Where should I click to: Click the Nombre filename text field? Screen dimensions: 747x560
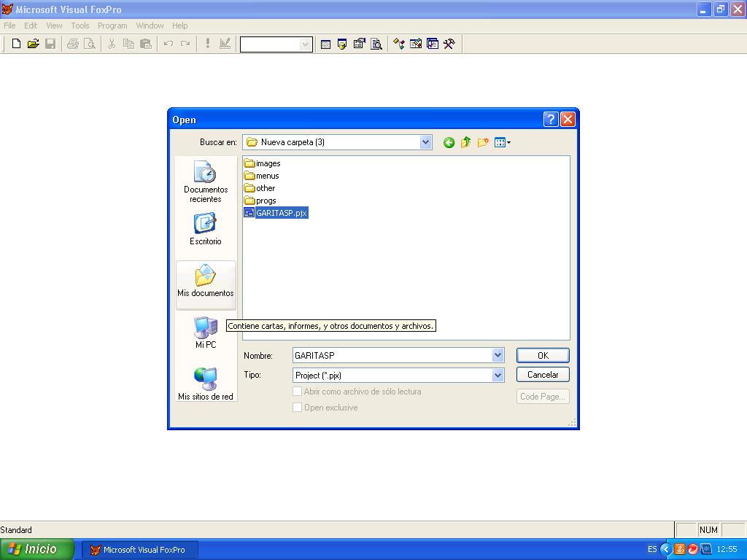click(x=392, y=355)
